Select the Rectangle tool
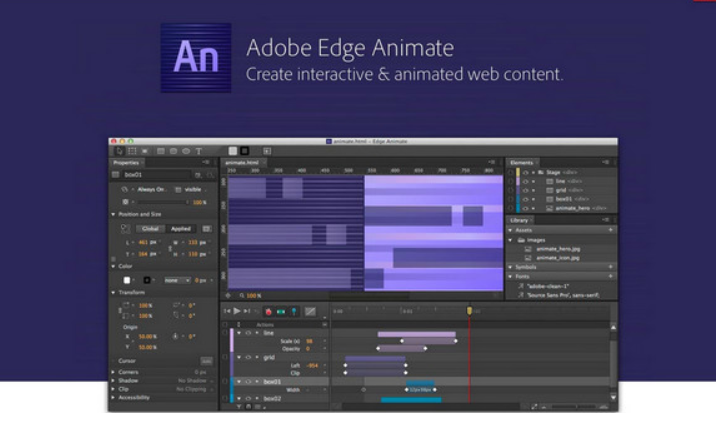716x428 pixels. (161, 151)
